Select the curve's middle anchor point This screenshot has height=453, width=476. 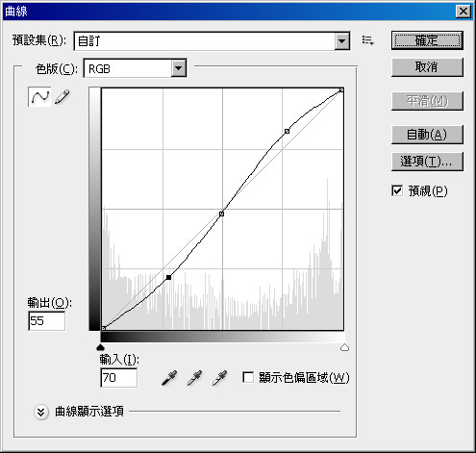[221, 214]
